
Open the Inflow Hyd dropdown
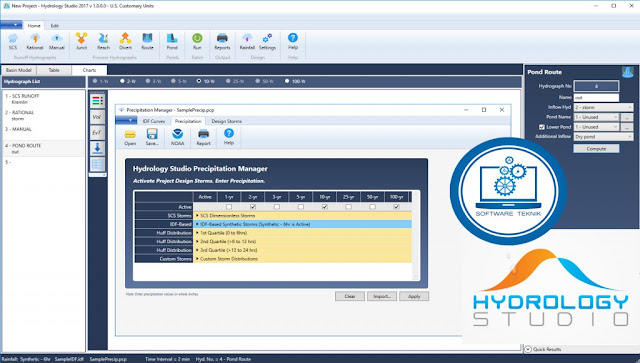click(604, 107)
